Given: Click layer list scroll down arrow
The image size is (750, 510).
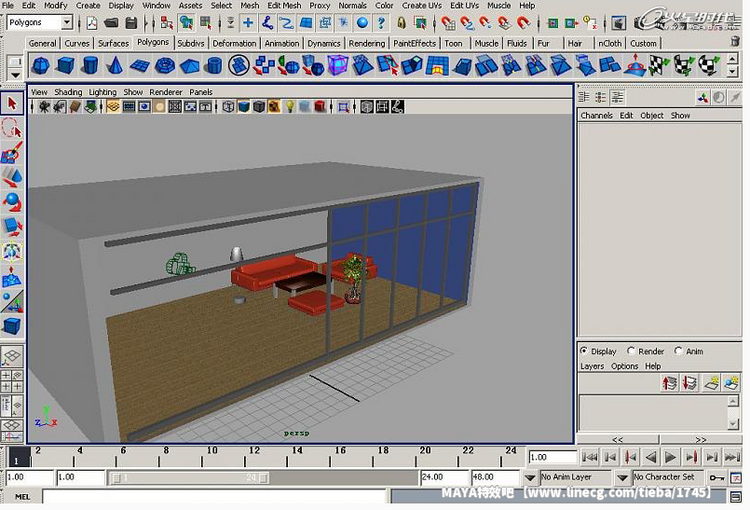Looking at the screenshot, I should click(x=733, y=424).
